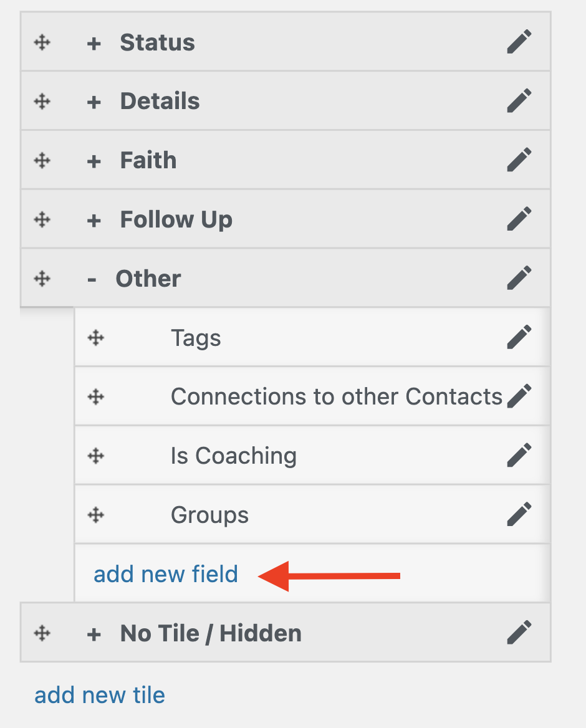Screen dimensions: 586x728
Task: Click the pencil beside No Tile / Hidden
Action: pyautogui.click(x=519, y=632)
